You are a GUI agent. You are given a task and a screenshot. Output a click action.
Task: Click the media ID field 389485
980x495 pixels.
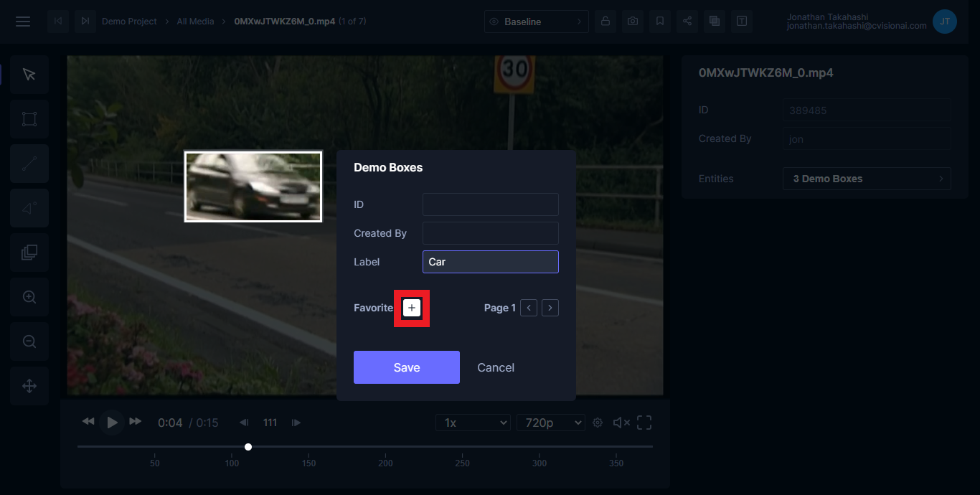[867, 110]
